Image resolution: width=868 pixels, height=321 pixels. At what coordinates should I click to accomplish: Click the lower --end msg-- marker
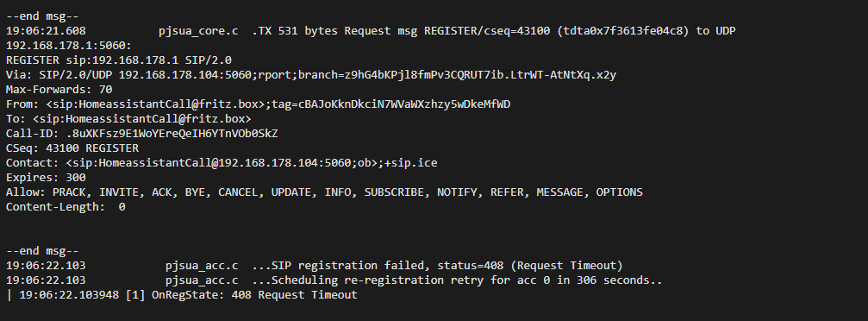(x=42, y=251)
